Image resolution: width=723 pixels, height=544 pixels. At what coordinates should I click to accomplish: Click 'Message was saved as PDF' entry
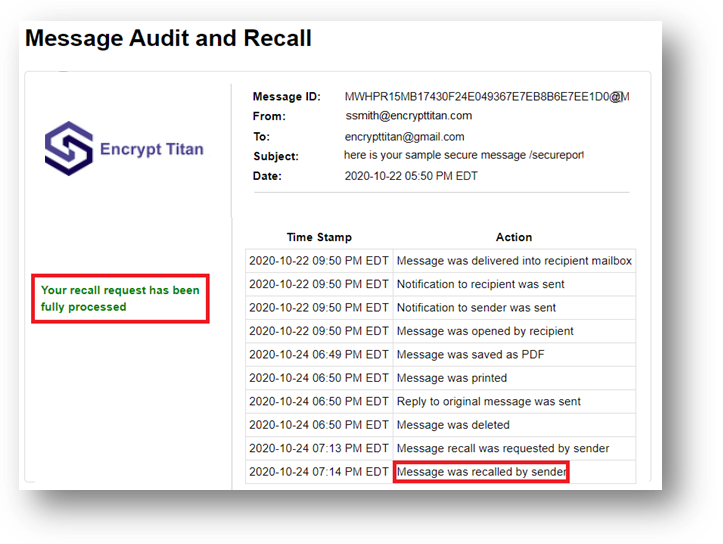tap(470, 355)
